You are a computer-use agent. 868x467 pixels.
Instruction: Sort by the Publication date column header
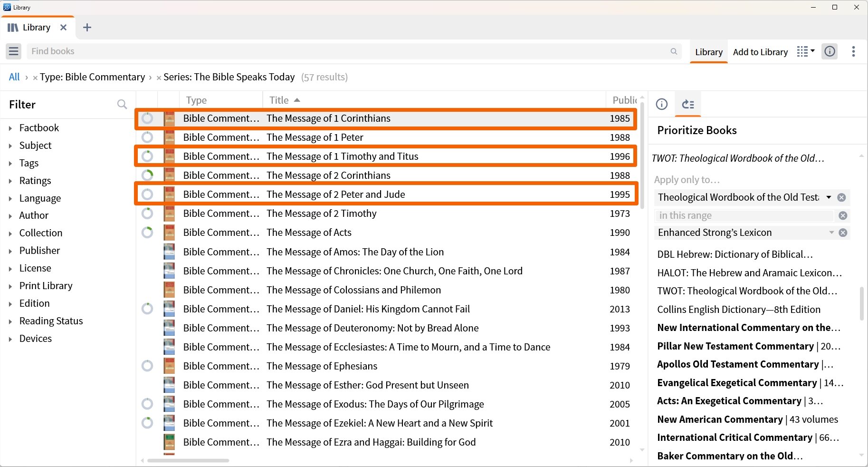(x=624, y=100)
